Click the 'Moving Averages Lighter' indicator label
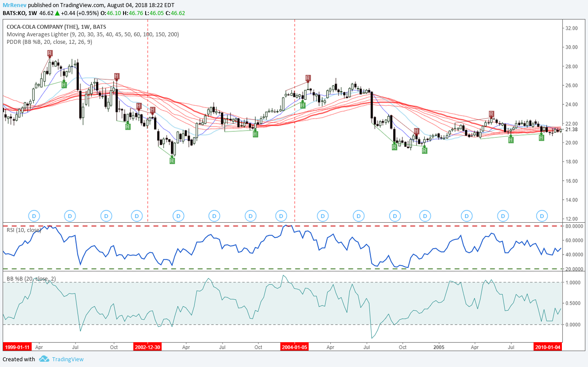 93,34
